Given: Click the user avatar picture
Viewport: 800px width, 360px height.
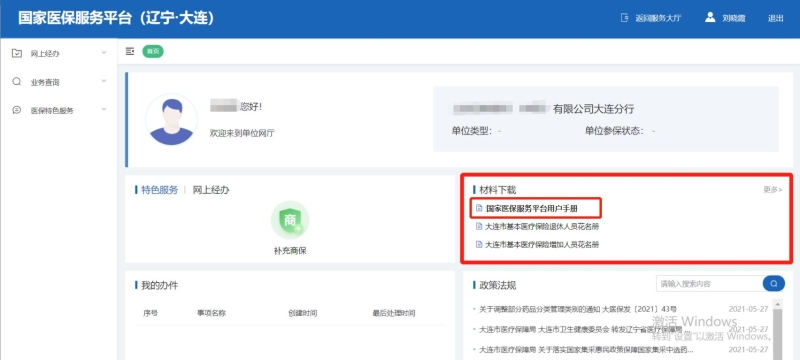Looking at the screenshot, I should pos(171,119).
